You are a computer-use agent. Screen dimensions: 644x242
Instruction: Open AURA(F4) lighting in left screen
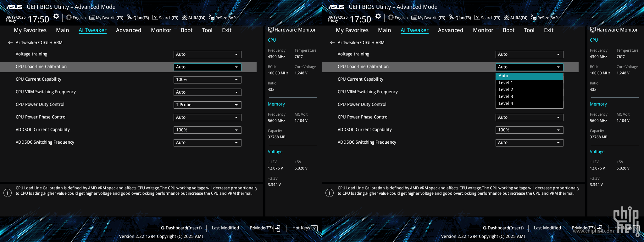pyautogui.click(x=193, y=18)
